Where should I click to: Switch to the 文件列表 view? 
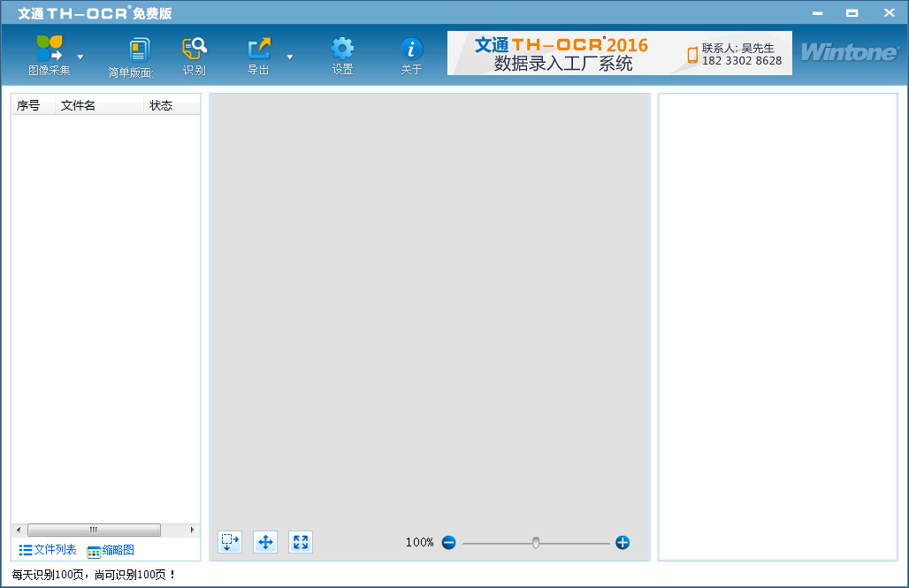(46, 549)
